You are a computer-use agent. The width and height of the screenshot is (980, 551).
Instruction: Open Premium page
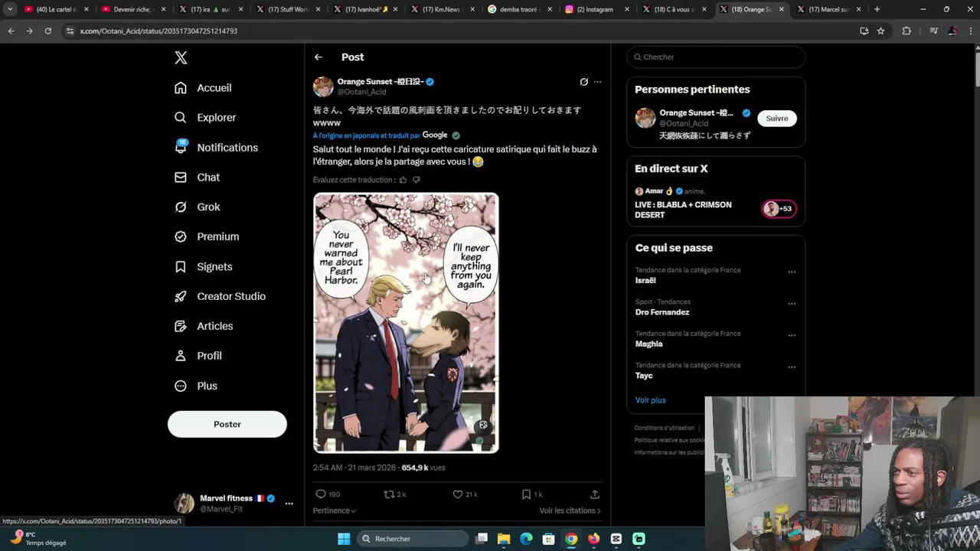tap(207, 237)
